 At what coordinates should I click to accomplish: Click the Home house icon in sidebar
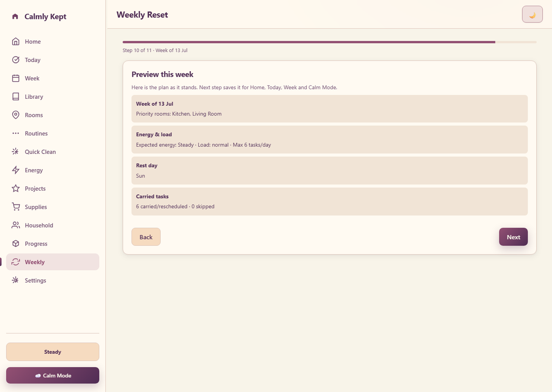[x=16, y=41]
